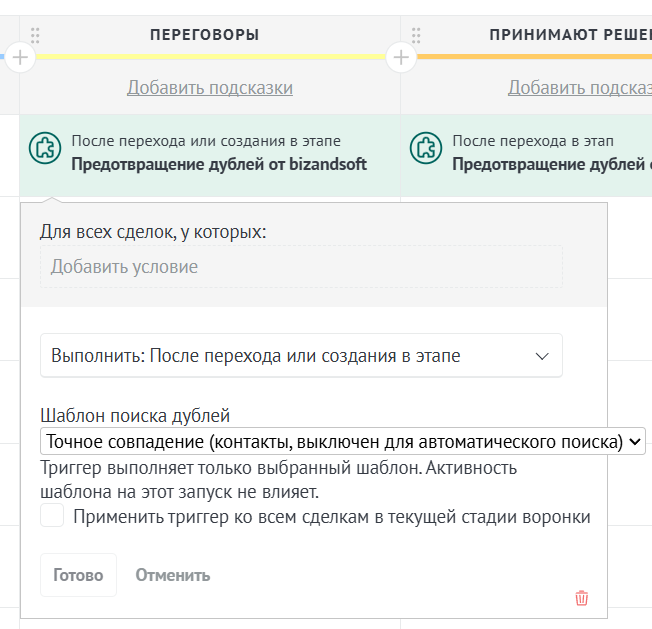Open the 'Шаблон поиска дублей' select list
Image resolution: width=652 pixels, height=629 pixels.
point(343,441)
